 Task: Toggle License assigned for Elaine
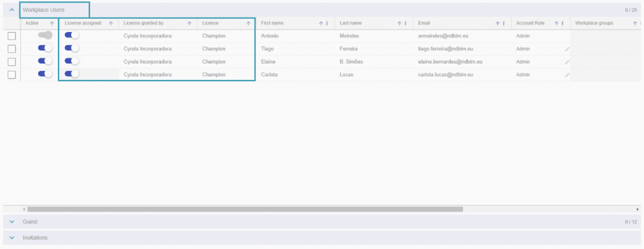coord(72,61)
